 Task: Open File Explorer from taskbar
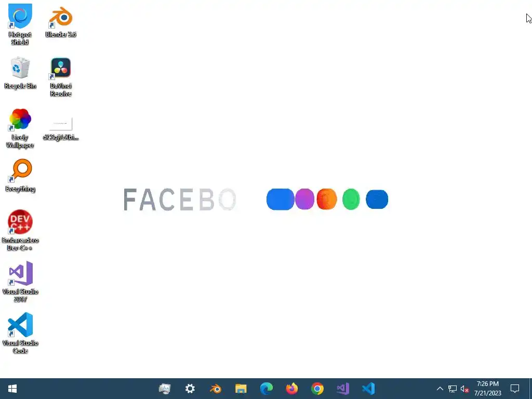(241, 389)
